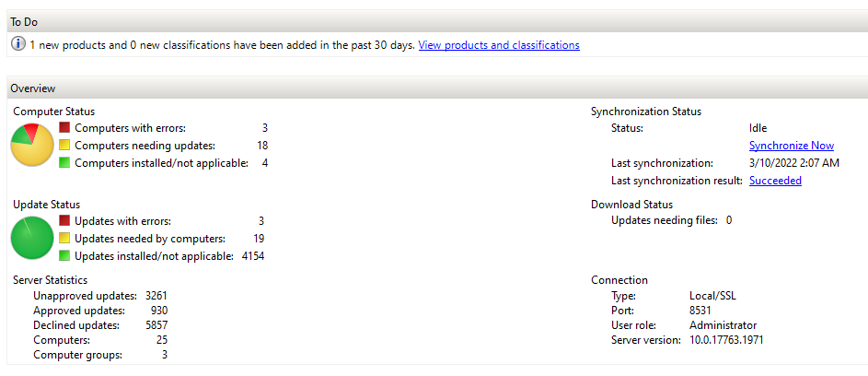Open the Succeeded synchronization result link
This screenshot has width=868, height=376.
point(775,181)
